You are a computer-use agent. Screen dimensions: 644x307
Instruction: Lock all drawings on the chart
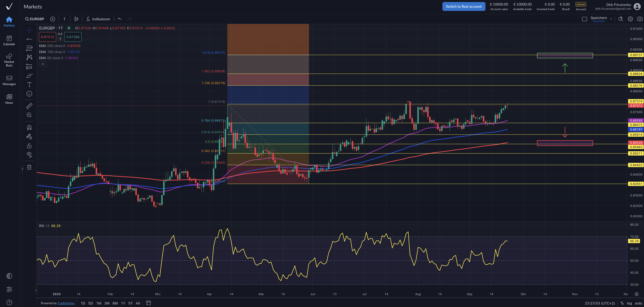click(x=29, y=146)
